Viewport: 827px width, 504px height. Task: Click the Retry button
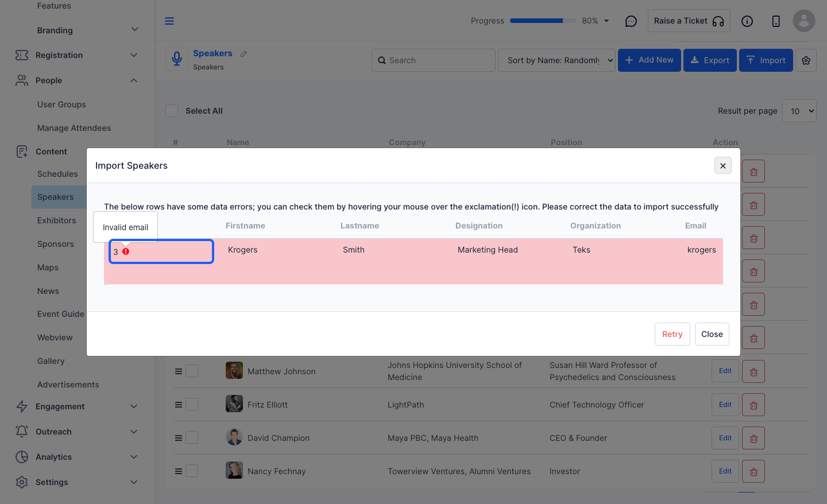673,334
